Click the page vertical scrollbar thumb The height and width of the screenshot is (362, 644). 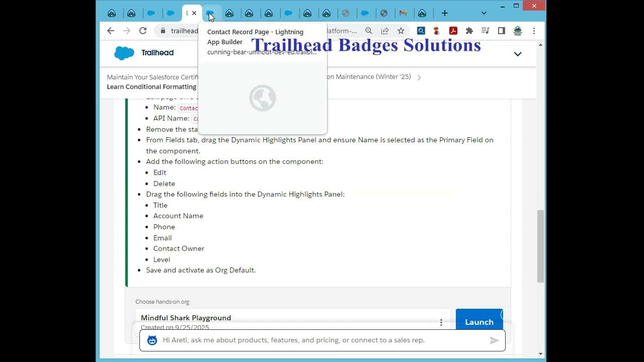(x=541, y=246)
